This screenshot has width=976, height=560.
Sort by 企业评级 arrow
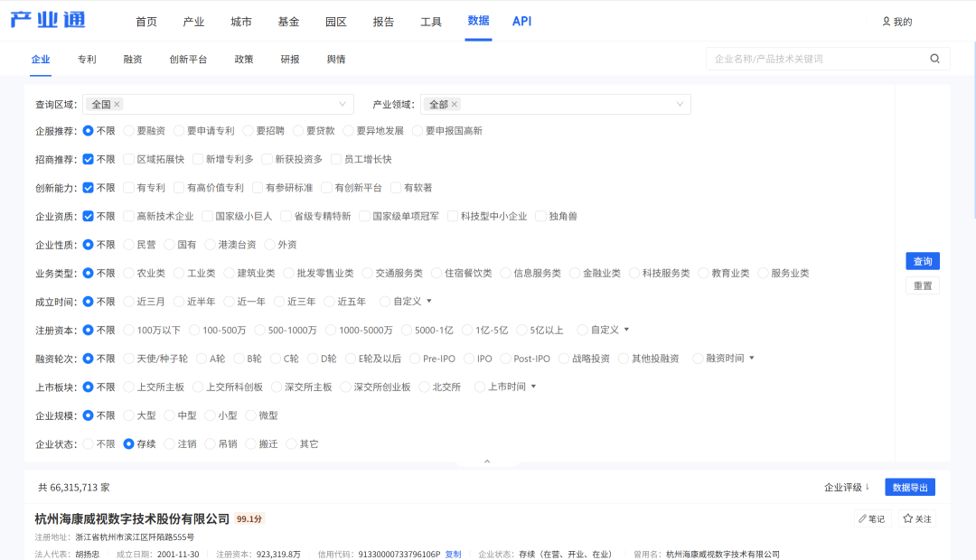point(867,488)
